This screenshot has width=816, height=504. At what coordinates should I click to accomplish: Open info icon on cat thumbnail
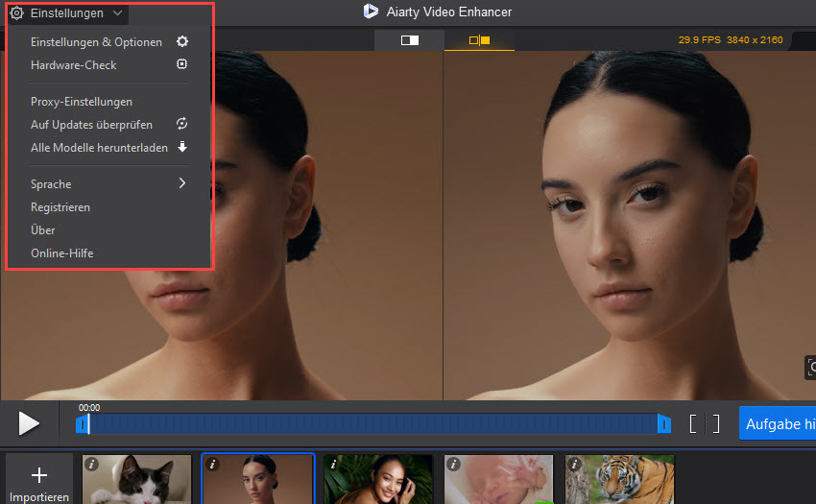[x=91, y=464]
